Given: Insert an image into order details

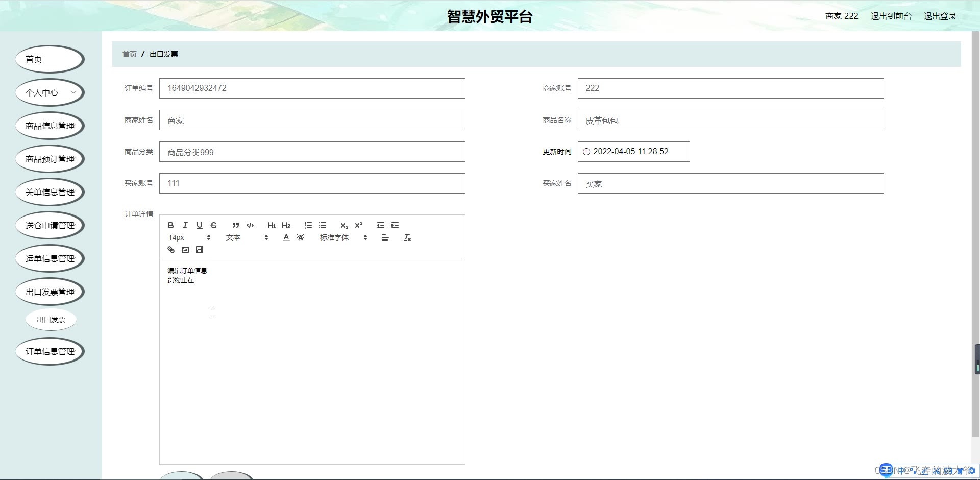Looking at the screenshot, I should [x=185, y=250].
